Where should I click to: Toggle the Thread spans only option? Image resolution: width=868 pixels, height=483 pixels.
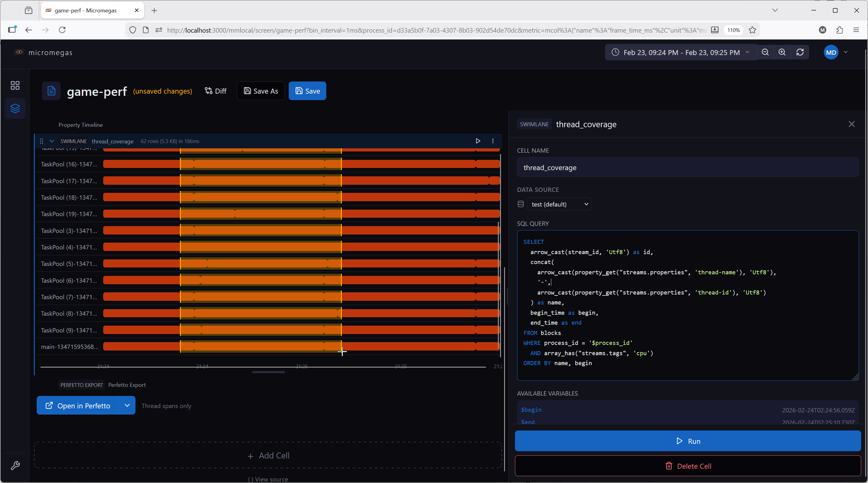(167, 406)
